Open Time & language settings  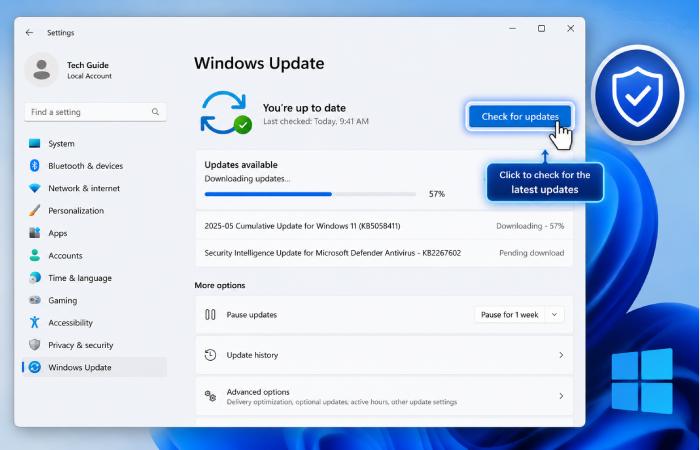click(95, 278)
